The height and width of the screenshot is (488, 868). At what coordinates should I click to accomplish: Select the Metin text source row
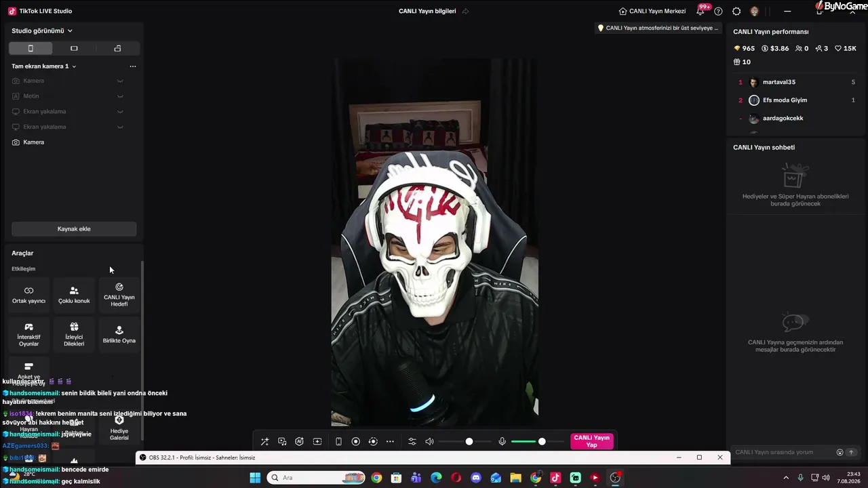click(x=74, y=96)
